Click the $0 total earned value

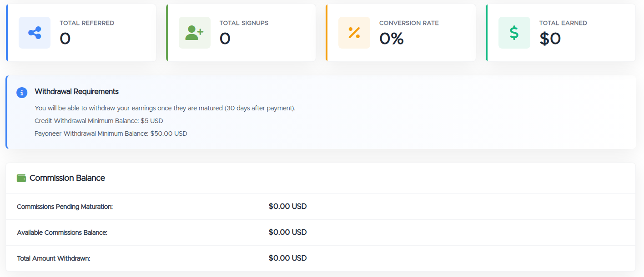550,39
